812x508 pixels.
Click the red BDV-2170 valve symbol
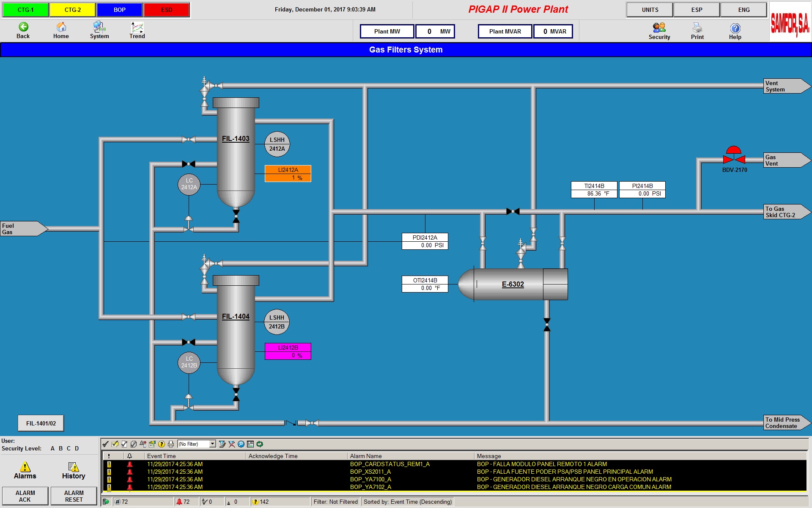734,155
